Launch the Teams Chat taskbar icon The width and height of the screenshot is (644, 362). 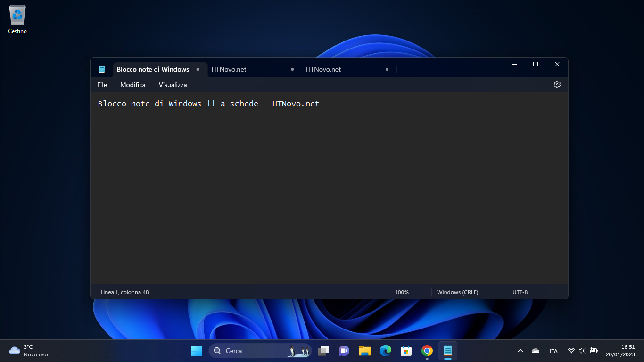344,351
